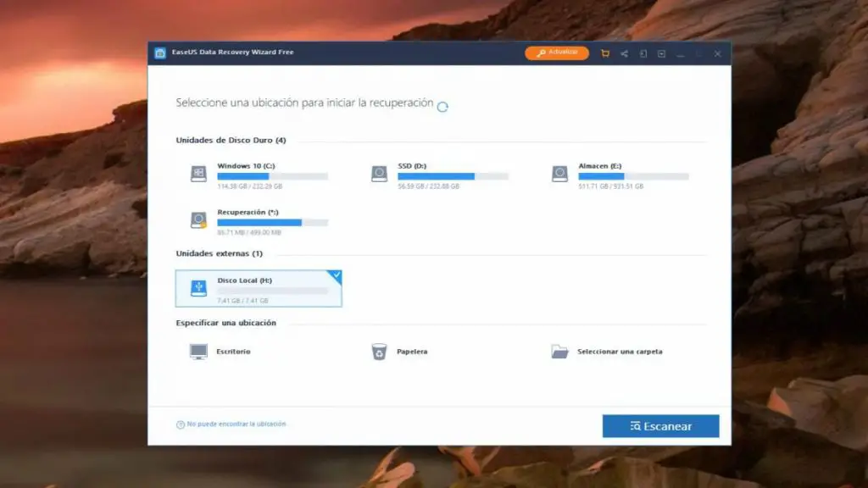Click the orange Activate key button

point(557,53)
